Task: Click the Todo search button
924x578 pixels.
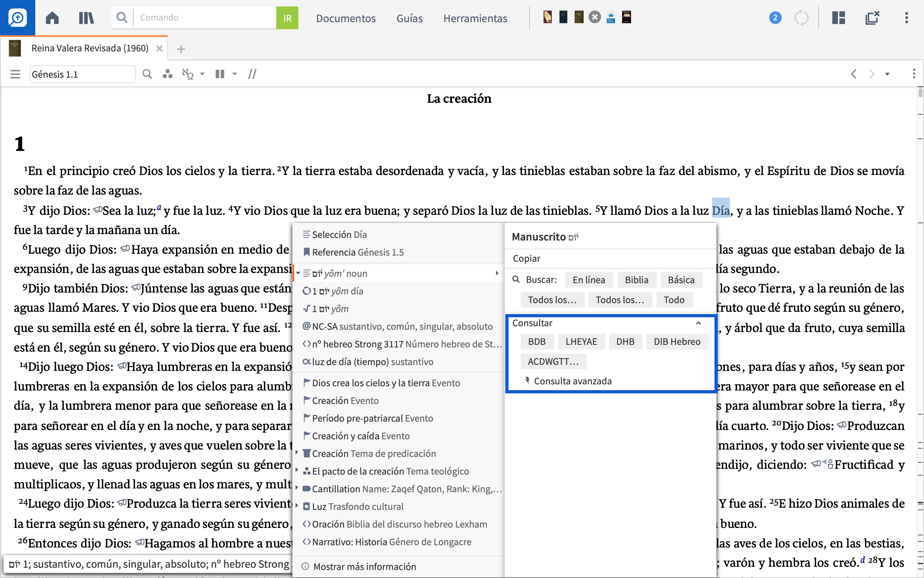Action: click(x=674, y=300)
